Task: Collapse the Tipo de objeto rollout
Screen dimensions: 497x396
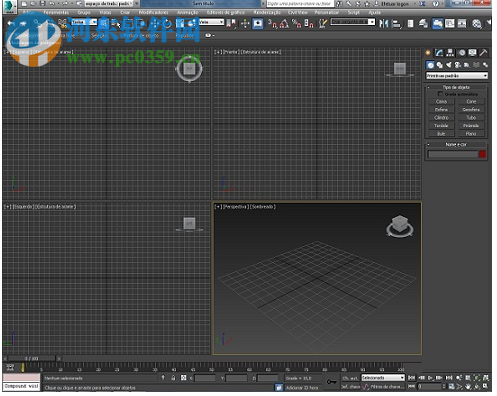Action: (456, 87)
